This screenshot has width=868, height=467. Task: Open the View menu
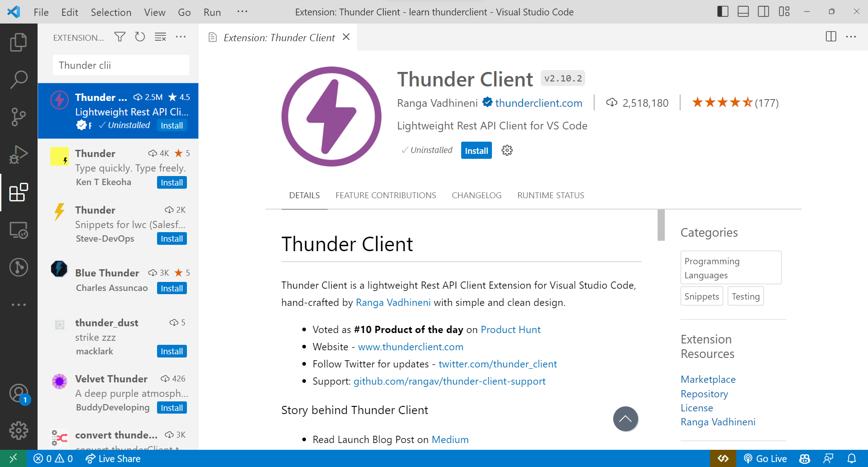pyautogui.click(x=155, y=12)
